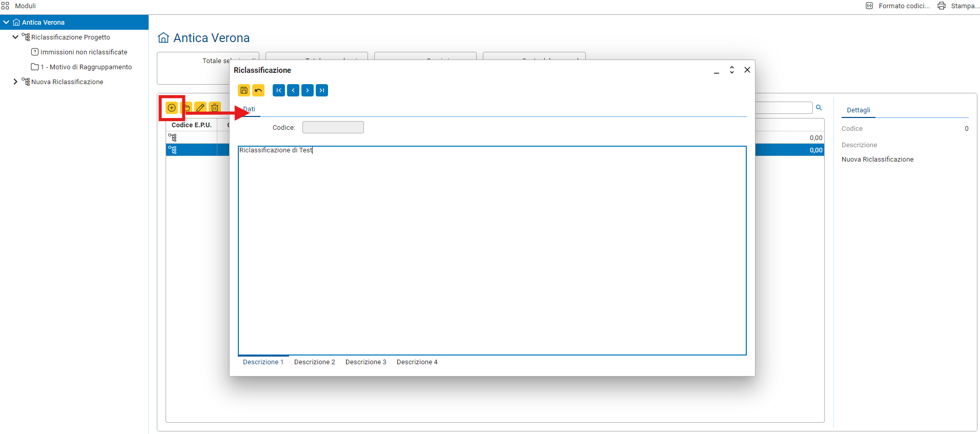Collapse the Antica Verona tree node
The height and width of the screenshot is (434, 980).
point(6,22)
